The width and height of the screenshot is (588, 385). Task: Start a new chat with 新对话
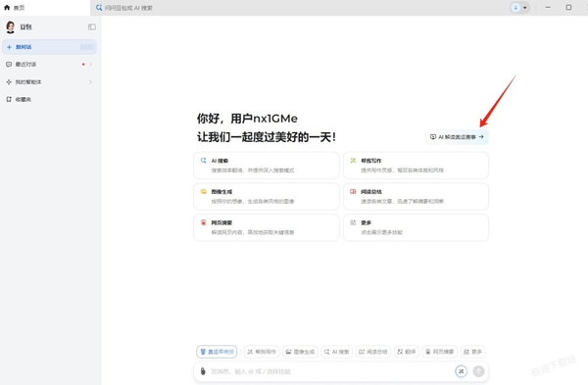(x=49, y=47)
